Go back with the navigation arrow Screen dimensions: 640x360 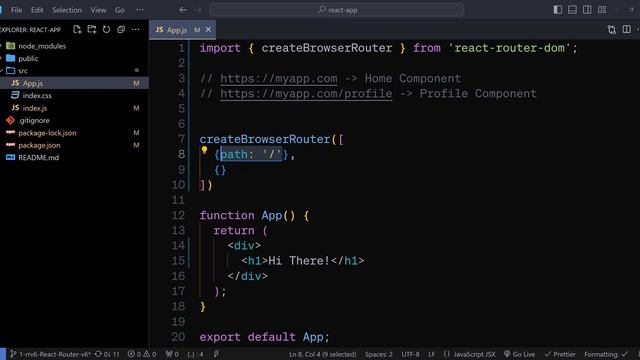(x=183, y=10)
